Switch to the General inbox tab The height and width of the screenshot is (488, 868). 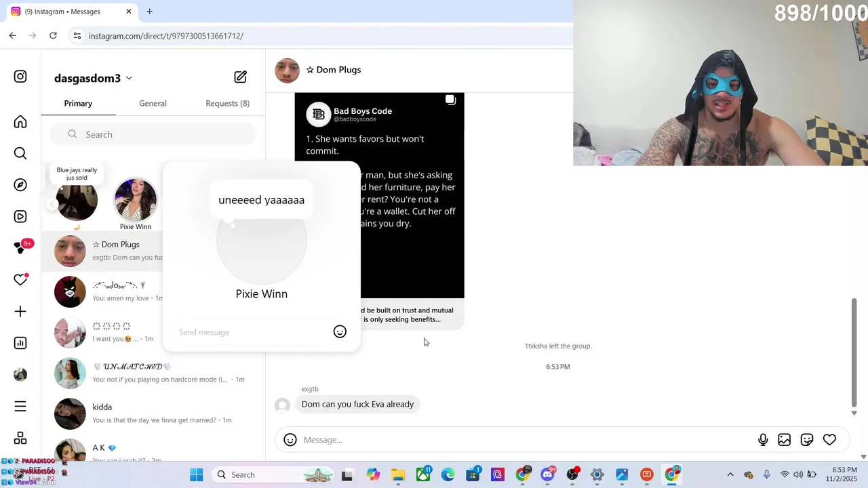pyautogui.click(x=153, y=103)
